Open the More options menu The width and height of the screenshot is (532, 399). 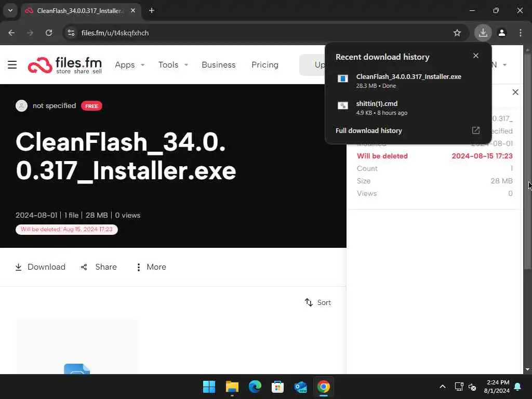pos(151,267)
